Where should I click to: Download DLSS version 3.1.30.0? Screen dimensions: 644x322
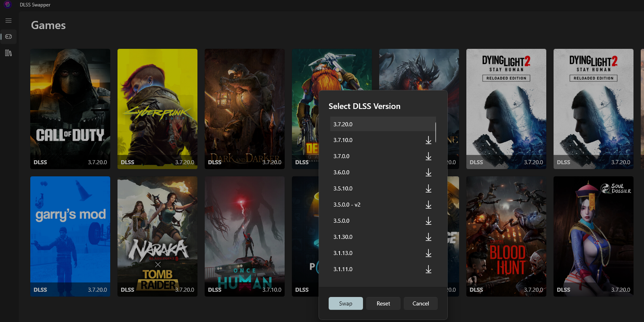pyautogui.click(x=428, y=237)
